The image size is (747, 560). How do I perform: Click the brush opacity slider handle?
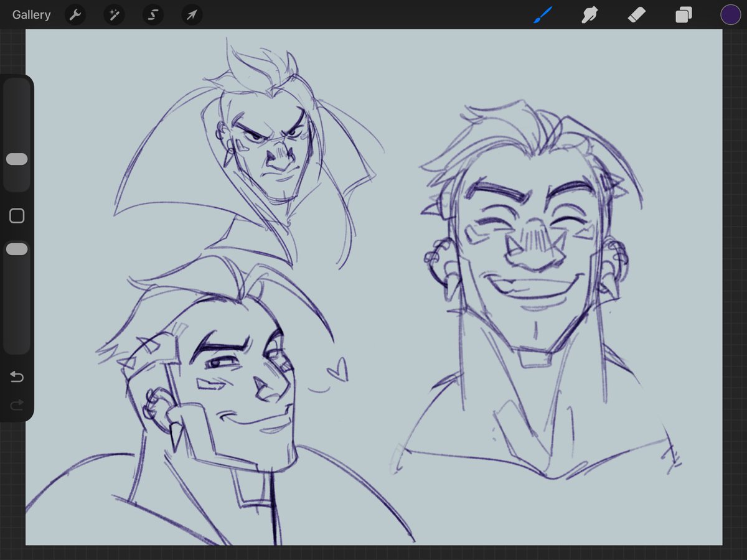click(x=17, y=249)
